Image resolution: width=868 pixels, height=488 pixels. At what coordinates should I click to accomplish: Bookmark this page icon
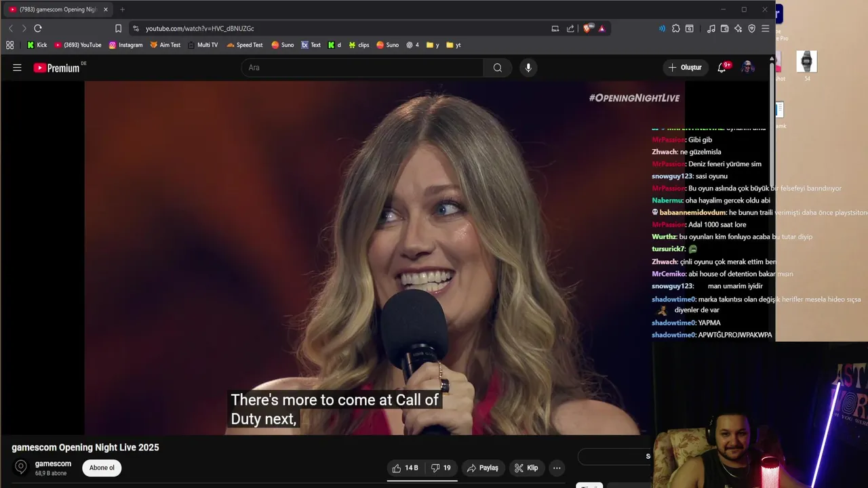pyautogui.click(x=118, y=28)
